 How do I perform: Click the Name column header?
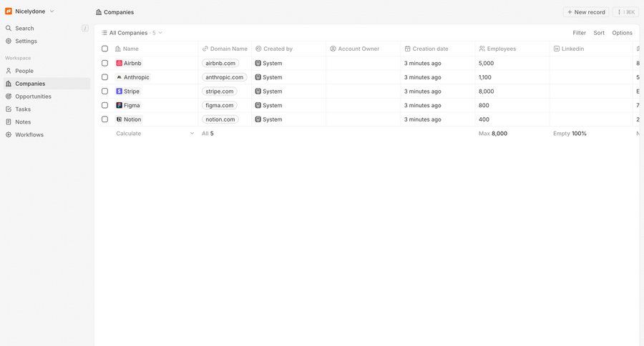[x=155, y=49]
